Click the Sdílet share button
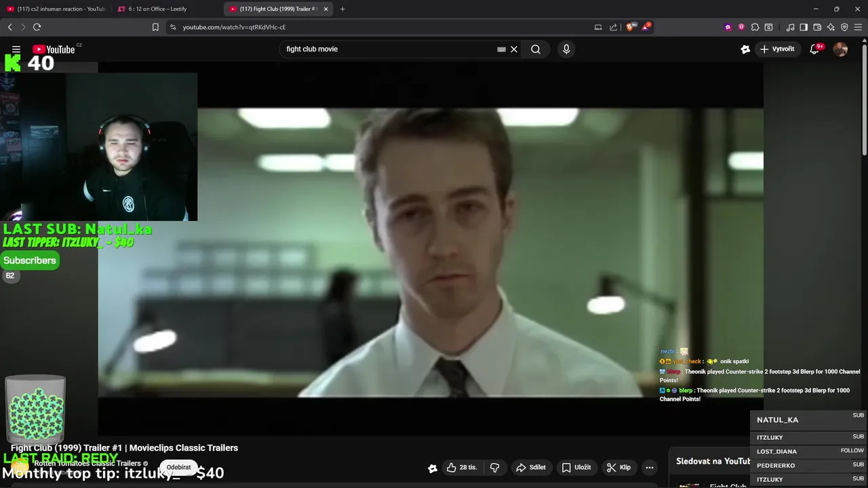This screenshot has height=488, width=868. [x=531, y=467]
